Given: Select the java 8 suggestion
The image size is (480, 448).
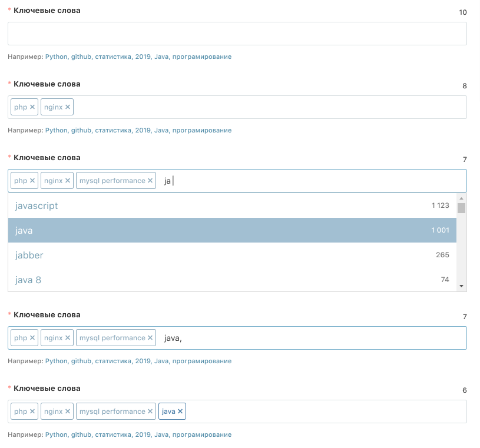Looking at the screenshot, I should coord(28,280).
